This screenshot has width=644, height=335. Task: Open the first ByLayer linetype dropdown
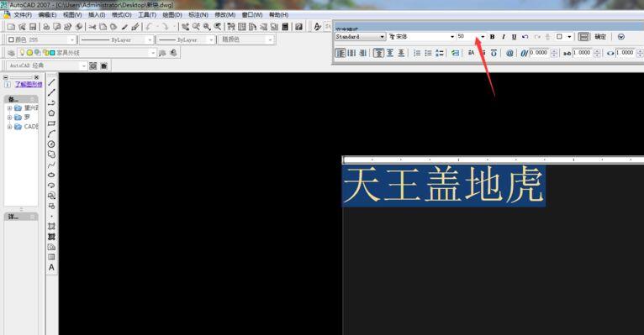click(150, 39)
